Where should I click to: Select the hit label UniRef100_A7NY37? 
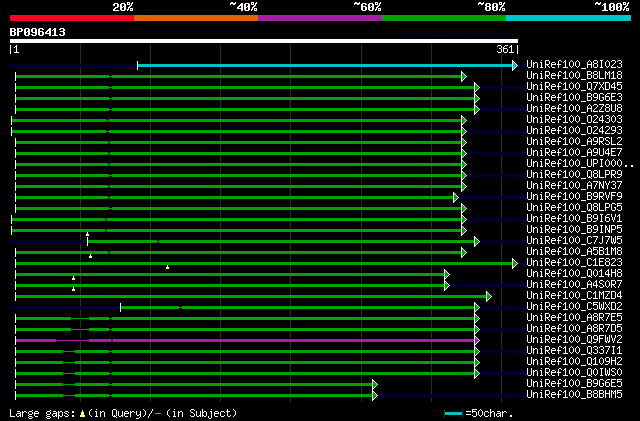pyautogui.click(x=574, y=186)
